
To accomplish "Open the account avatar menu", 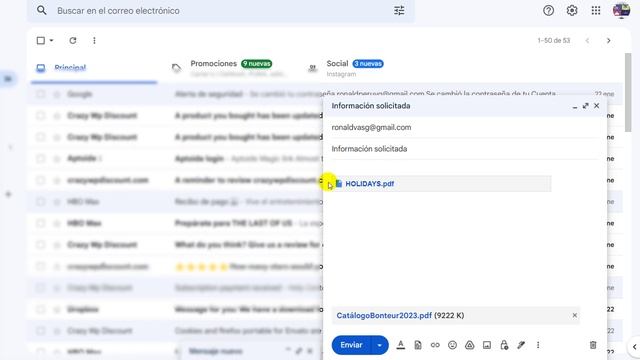I will [x=621, y=11].
